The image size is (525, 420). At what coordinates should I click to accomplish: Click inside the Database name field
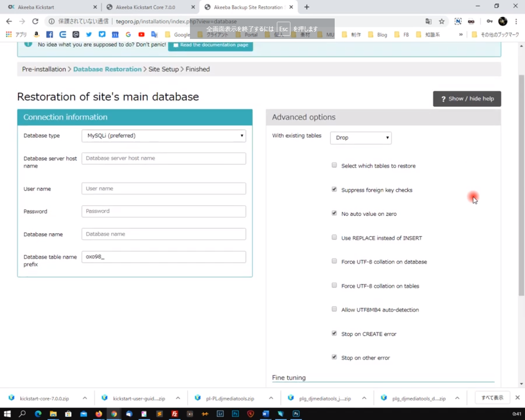click(163, 234)
